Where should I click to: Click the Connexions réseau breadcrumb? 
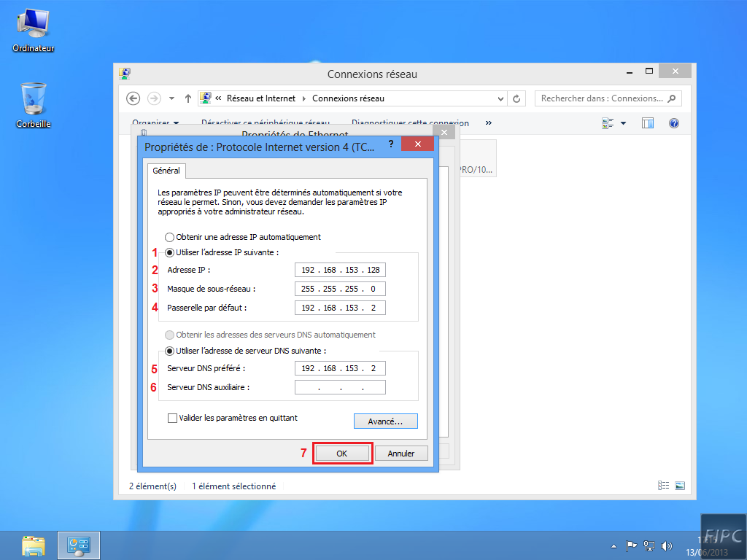tap(348, 98)
